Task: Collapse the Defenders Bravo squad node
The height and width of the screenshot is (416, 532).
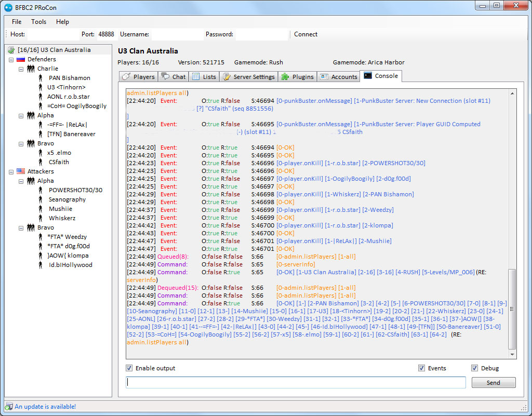Action: 21,144
